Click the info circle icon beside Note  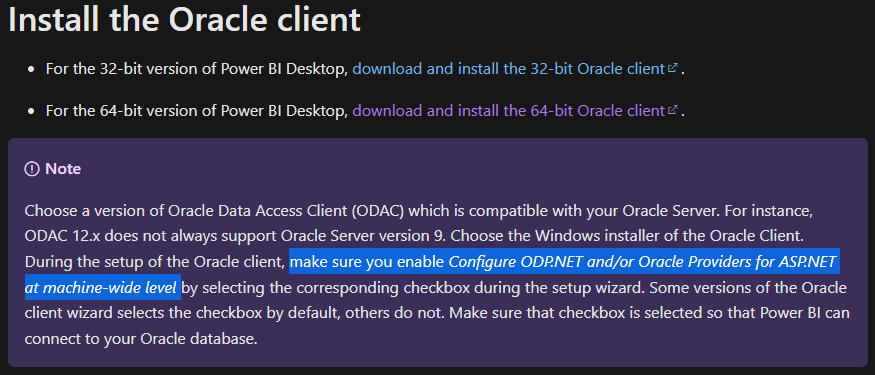coord(32,169)
